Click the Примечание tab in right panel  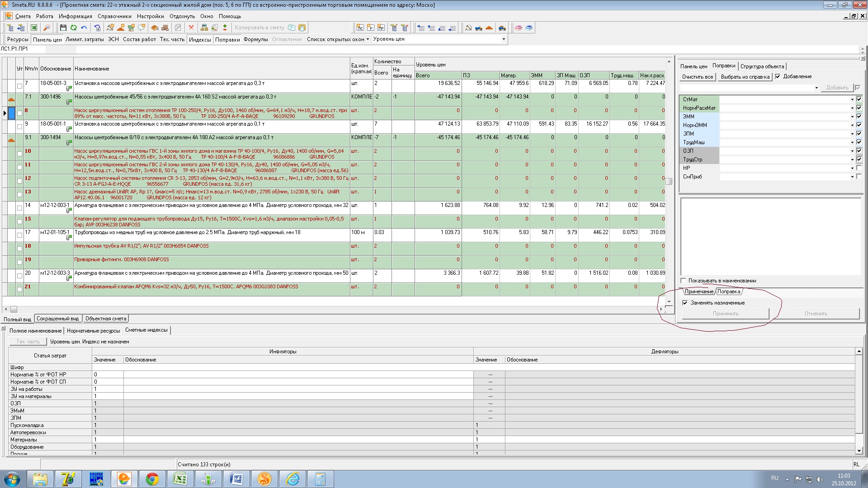tap(698, 291)
